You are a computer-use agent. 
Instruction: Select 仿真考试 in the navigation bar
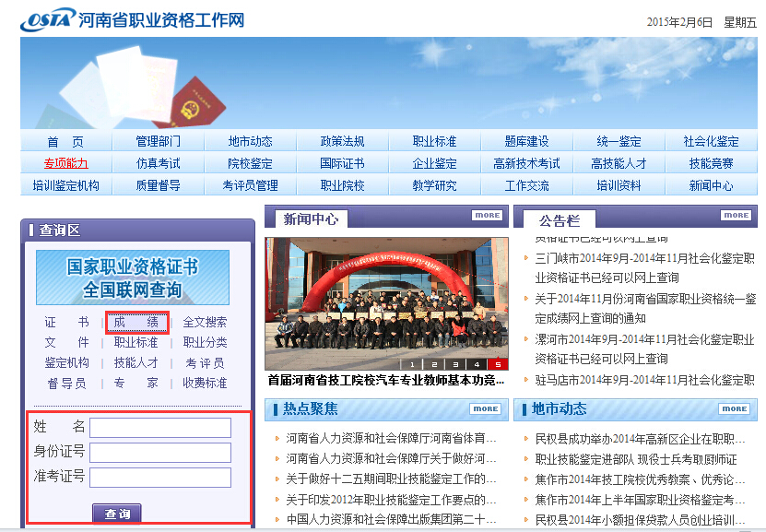click(x=158, y=163)
